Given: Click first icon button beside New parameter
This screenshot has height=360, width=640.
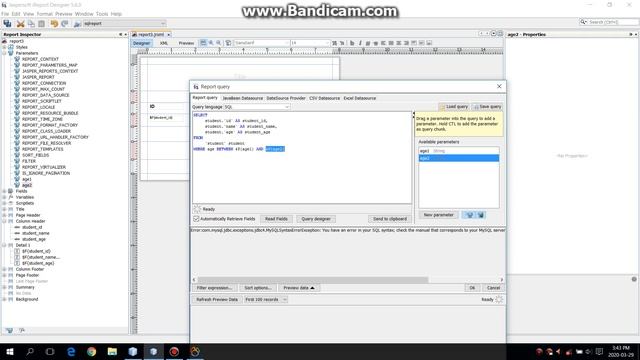Looking at the screenshot, I should (x=469, y=215).
